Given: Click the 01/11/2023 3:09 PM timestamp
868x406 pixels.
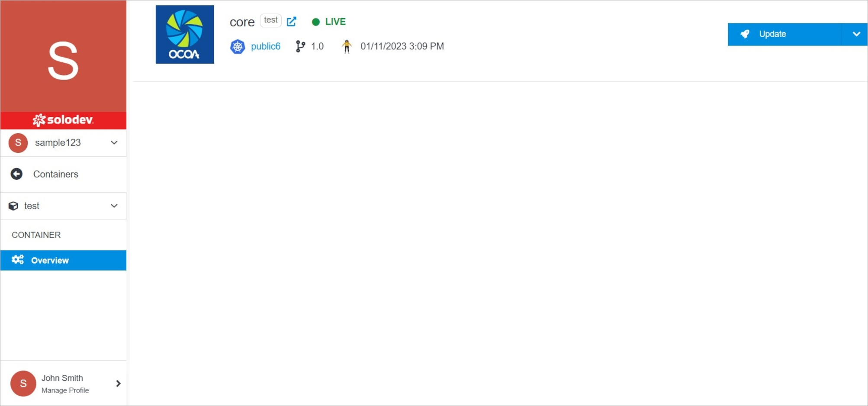Looking at the screenshot, I should coord(402,46).
